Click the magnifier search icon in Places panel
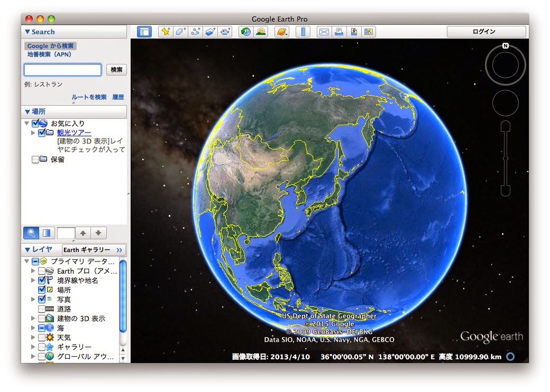This screenshot has height=392, width=550. coord(31,233)
